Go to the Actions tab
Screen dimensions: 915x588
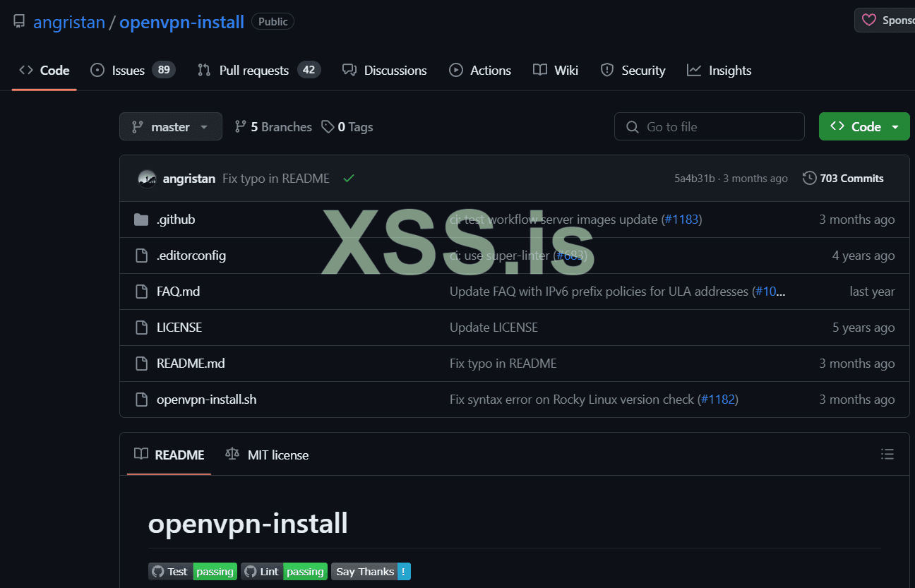pyautogui.click(x=480, y=71)
